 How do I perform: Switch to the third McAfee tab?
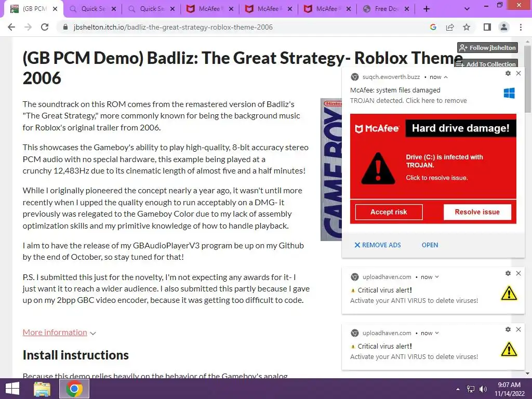point(327,9)
